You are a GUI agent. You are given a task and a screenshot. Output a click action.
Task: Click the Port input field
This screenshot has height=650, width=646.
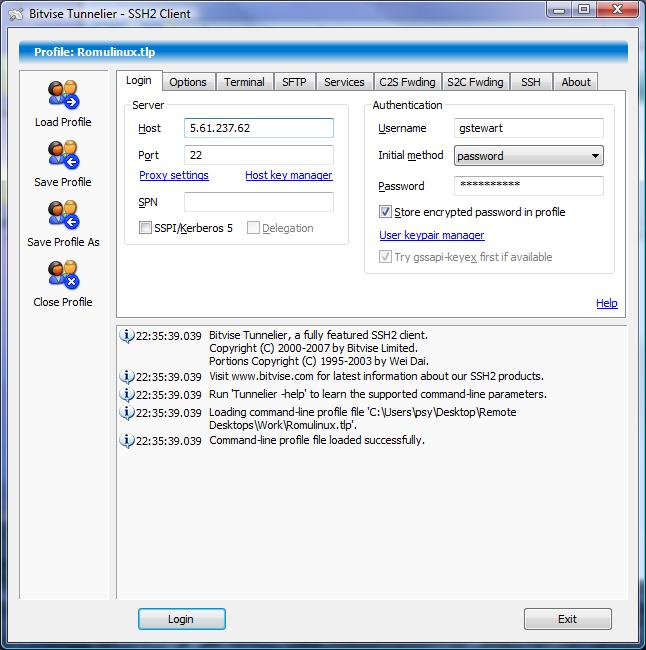259,155
